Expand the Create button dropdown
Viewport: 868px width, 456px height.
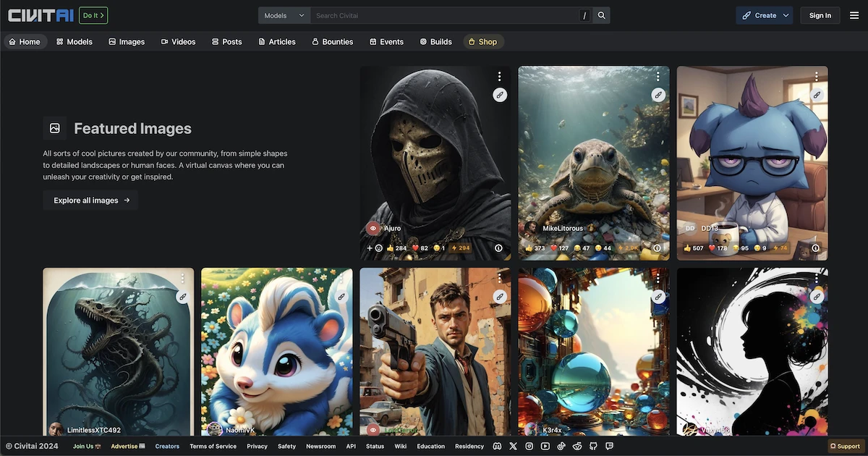coord(786,15)
